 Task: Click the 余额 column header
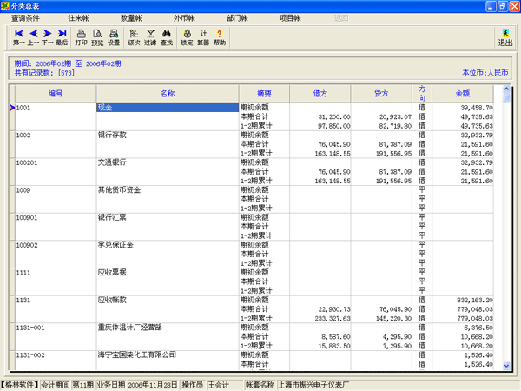pos(463,93)
